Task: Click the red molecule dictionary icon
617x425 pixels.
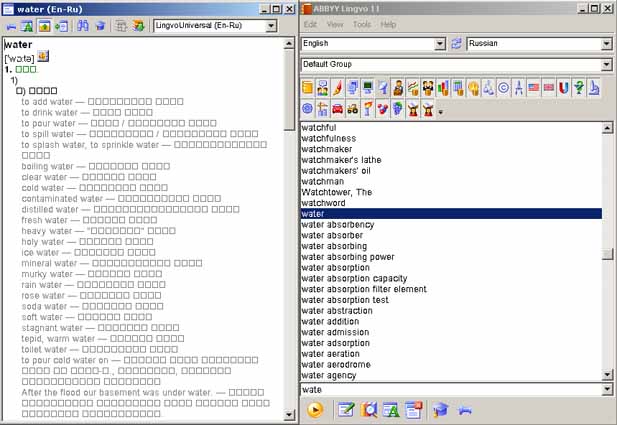Action: [x=383, y=109]
